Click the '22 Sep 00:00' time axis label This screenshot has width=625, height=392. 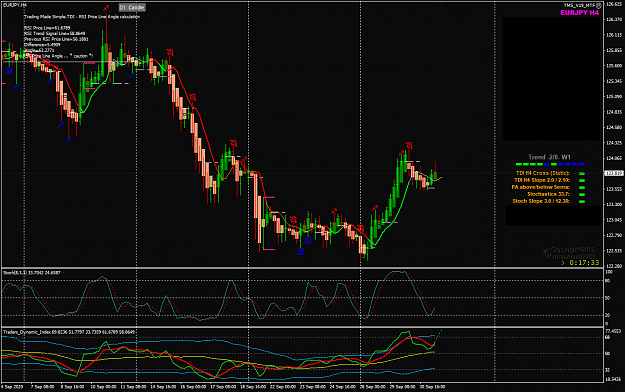[283, 387]
